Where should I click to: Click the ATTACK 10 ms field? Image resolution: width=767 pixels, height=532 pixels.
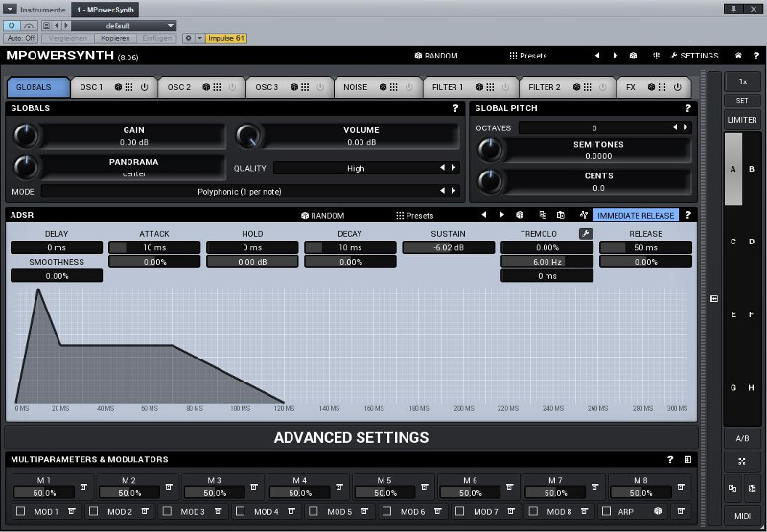coord(154,247)
